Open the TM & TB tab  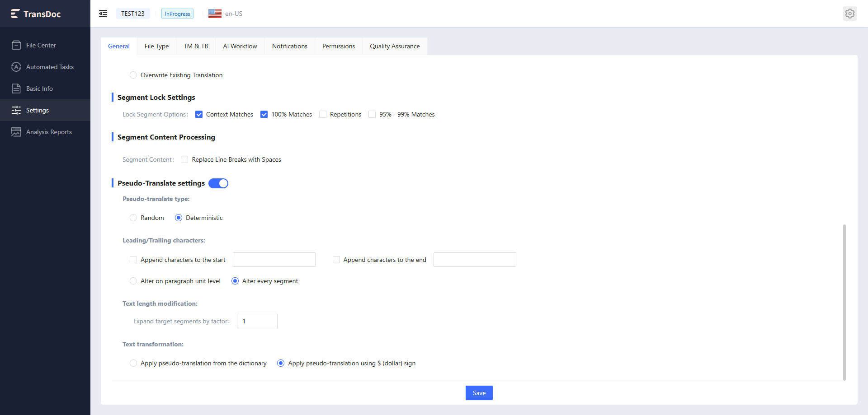coord(196,46)
